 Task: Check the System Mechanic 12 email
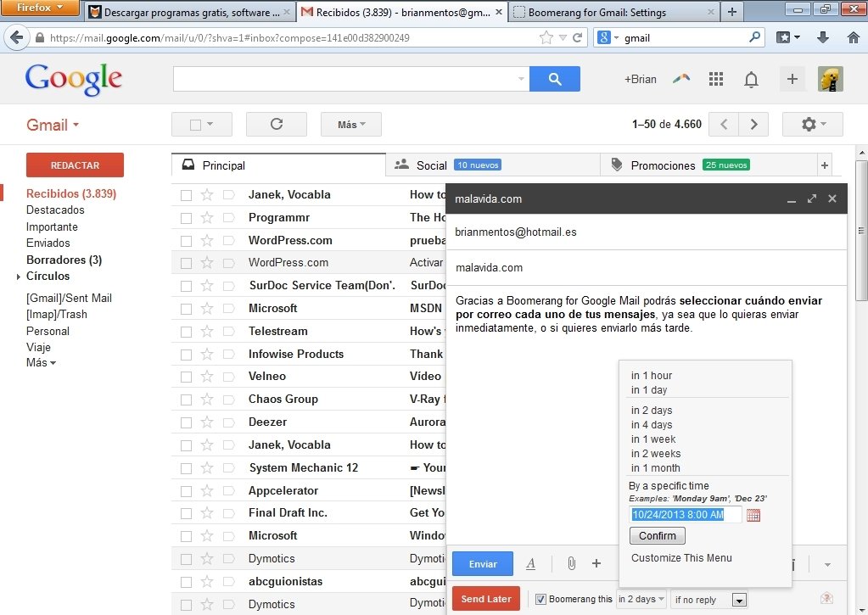point(186,468)
